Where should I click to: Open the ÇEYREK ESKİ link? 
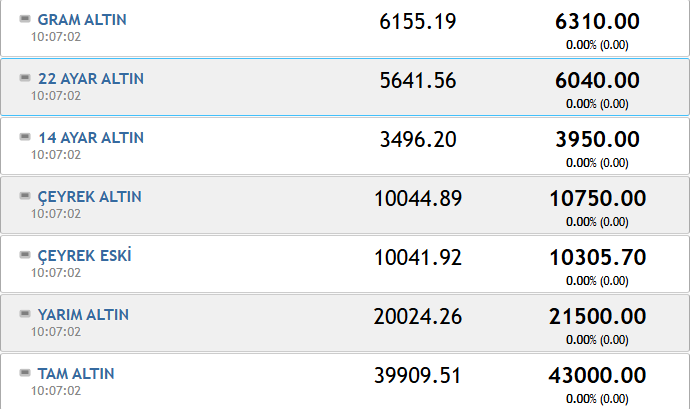coord(84,256)
